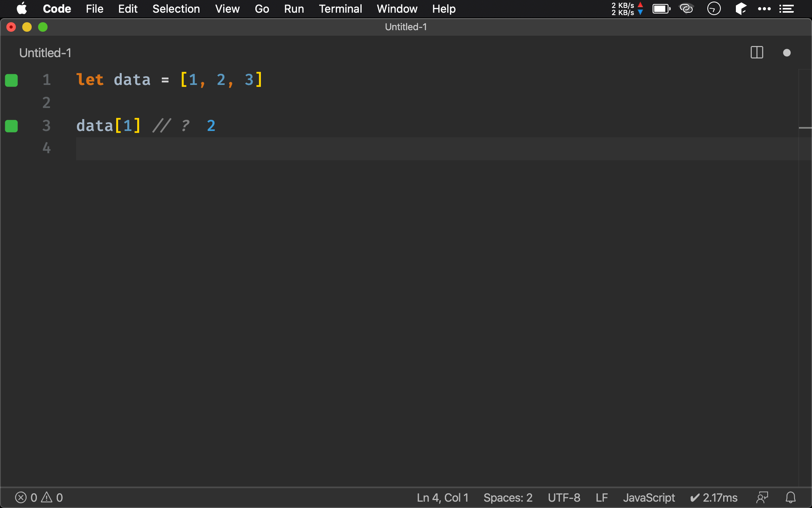This screenshot has width=812, height=508.
Task: Change indentation via Spaces: 2
Action: (508, 498)
